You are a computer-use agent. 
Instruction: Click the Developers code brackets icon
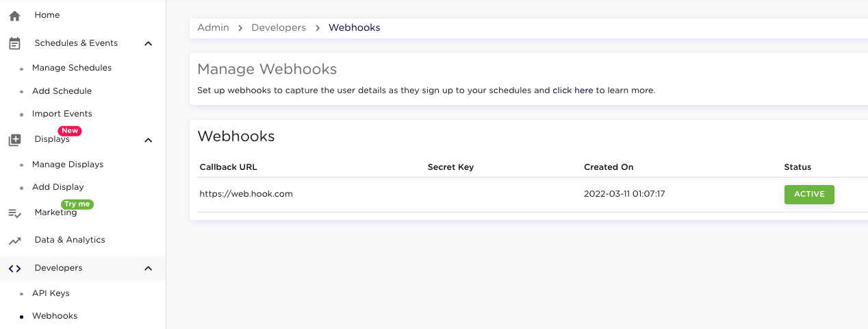[x=14, y=269]
